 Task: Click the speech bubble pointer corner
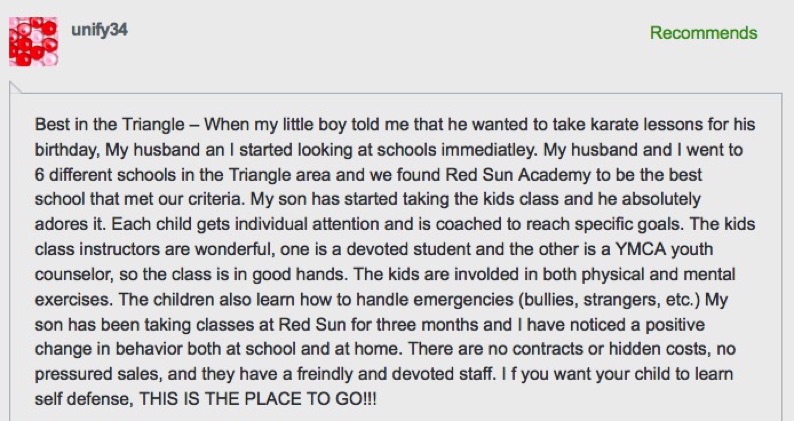click(15, 88)
